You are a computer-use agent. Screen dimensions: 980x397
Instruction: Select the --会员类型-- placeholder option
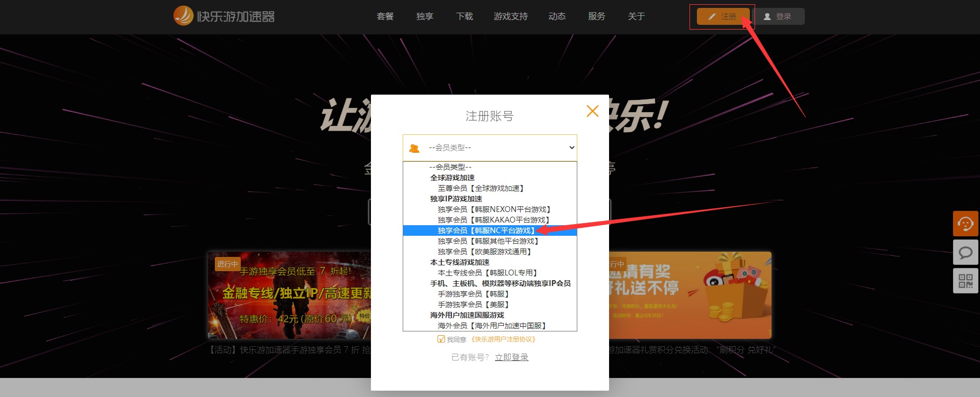[x=490, y=167]
